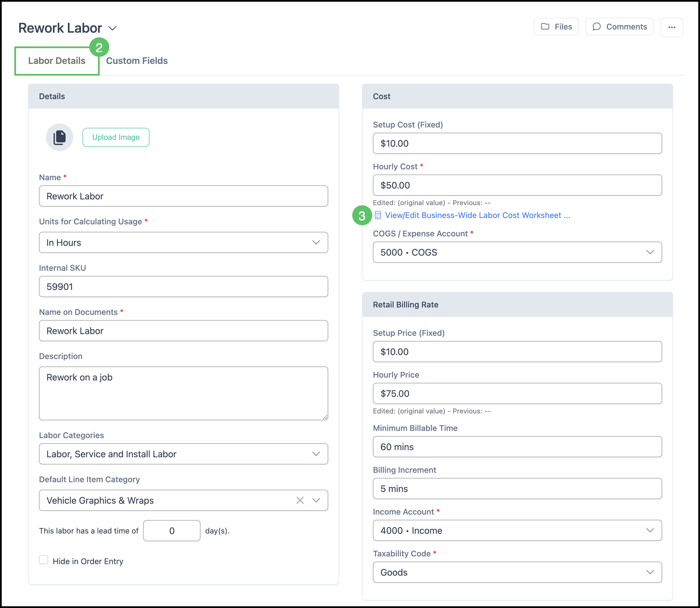
Task: Click the lead time days input
Action: click(172, 531)
